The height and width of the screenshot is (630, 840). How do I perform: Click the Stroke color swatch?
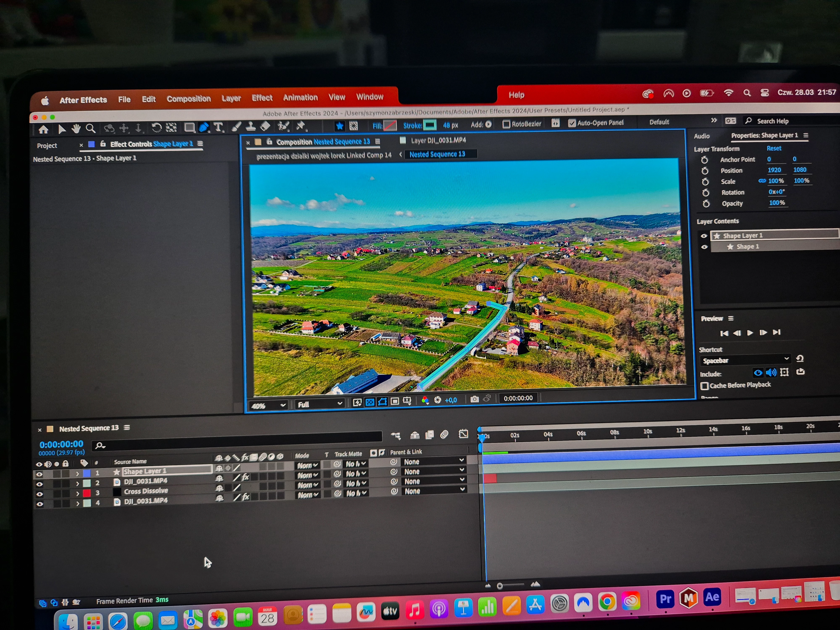click(430, 125)
